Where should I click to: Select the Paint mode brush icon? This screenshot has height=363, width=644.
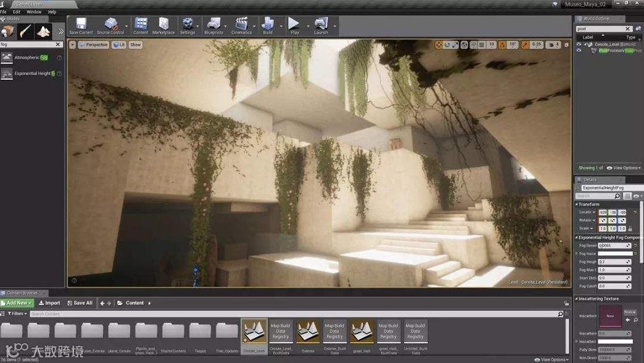tap(26, 32)
